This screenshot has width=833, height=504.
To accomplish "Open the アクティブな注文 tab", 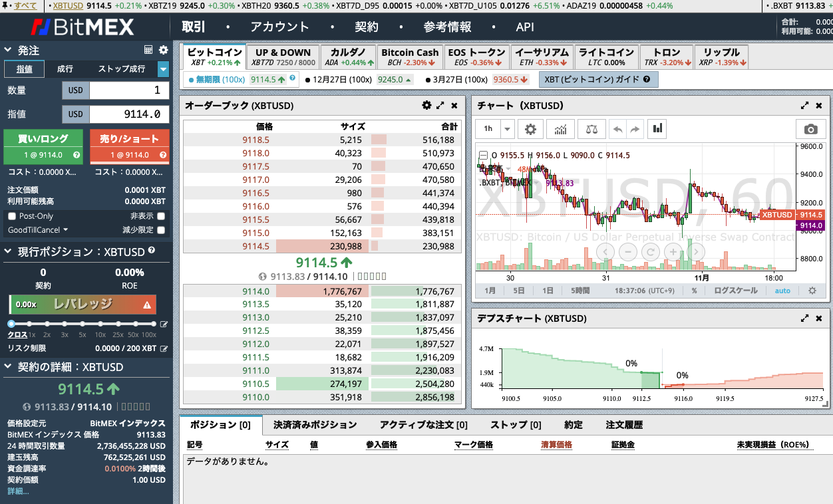I will [x=423, y=425].
